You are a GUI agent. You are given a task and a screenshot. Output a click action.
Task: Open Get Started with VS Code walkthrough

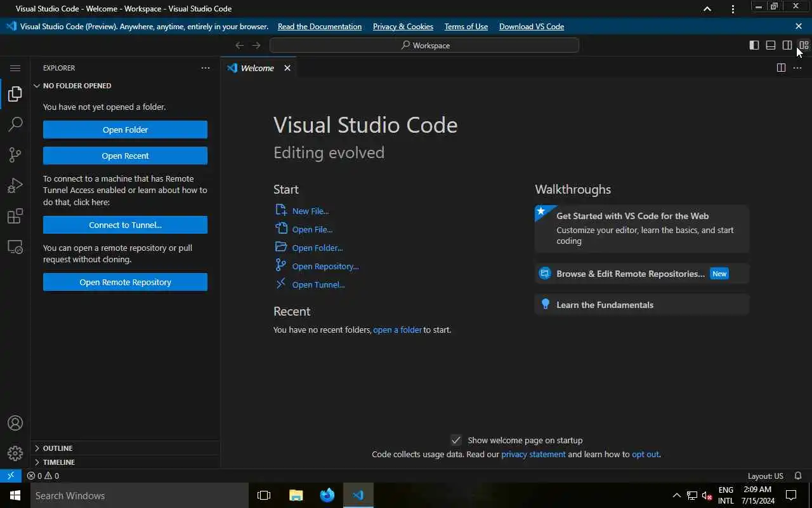(x=642, y=229)
